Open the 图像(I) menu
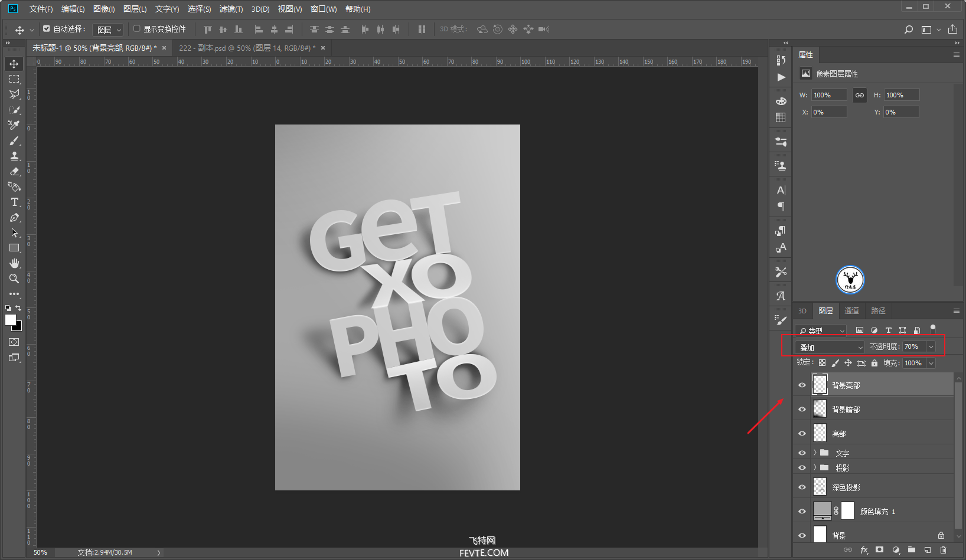The height and width of the screenshot is (560, 966). coord(104,9)
